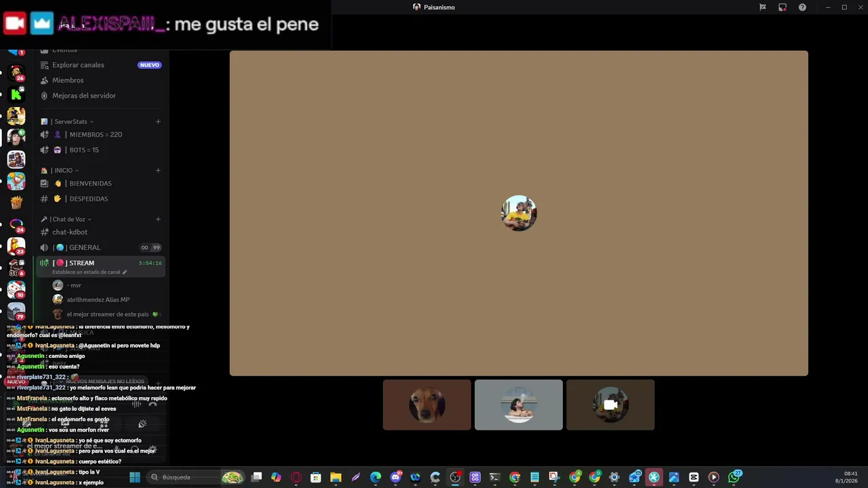
Task: Open Mejoras del servidor
Action: 83,96
